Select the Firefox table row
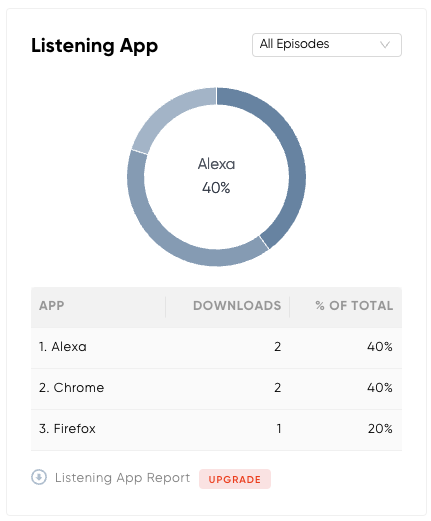Screen dimensions: 431x521 point(216,430)
